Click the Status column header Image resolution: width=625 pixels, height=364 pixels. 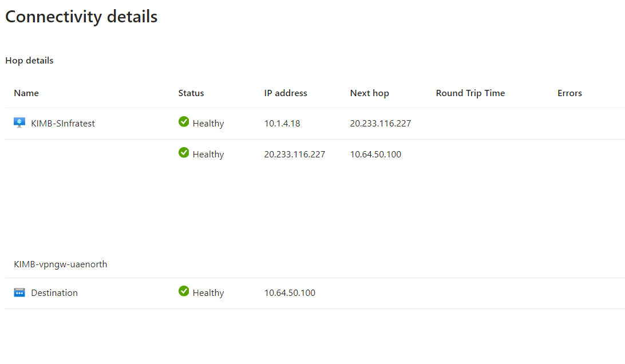(191, 93)
